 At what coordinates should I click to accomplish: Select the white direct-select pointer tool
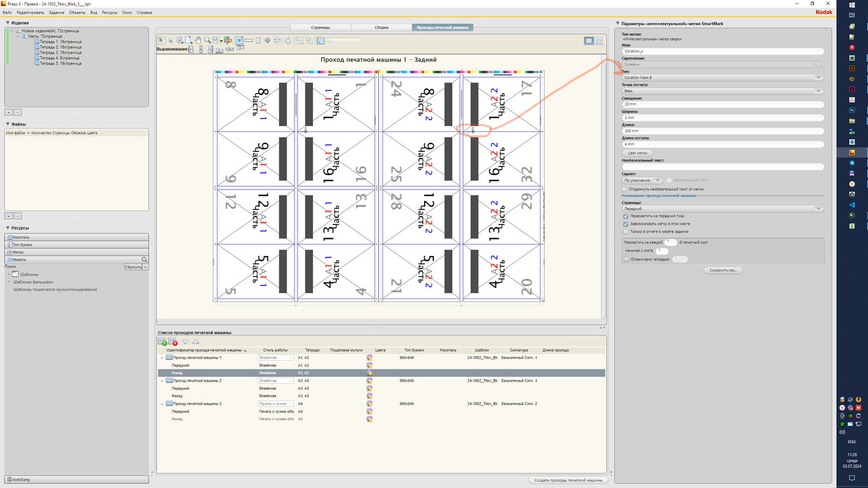[x=171, y=40]
